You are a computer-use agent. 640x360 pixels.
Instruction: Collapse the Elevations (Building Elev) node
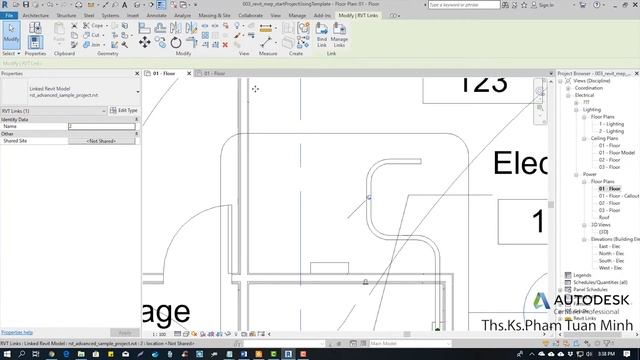point(584,239)
